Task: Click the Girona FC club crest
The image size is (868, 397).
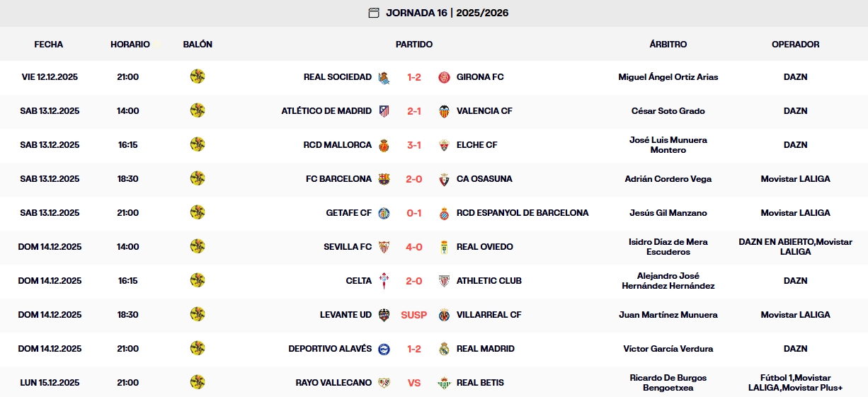Action: point(445,77)
